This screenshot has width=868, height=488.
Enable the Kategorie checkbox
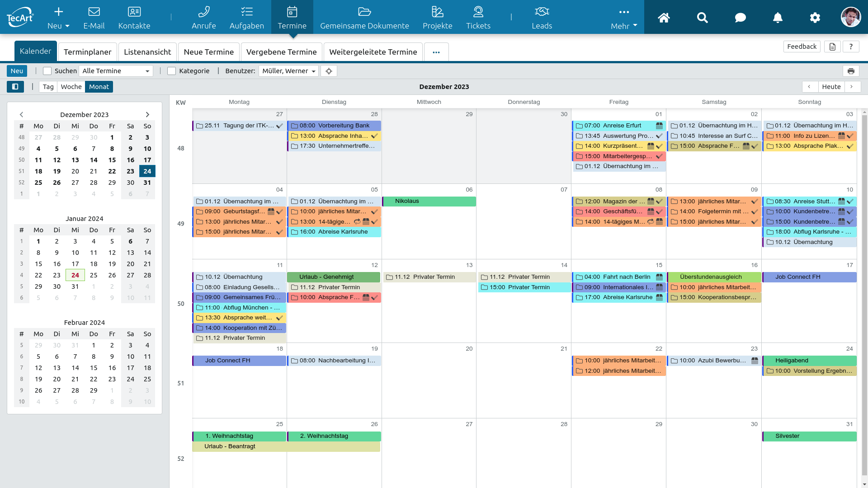171,71
